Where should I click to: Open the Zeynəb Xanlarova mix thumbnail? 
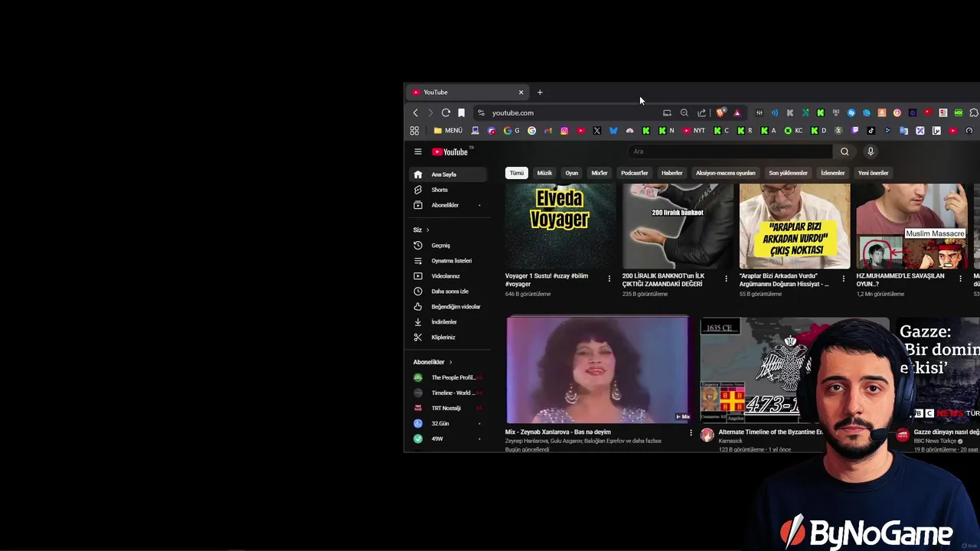tap(597, 370)
